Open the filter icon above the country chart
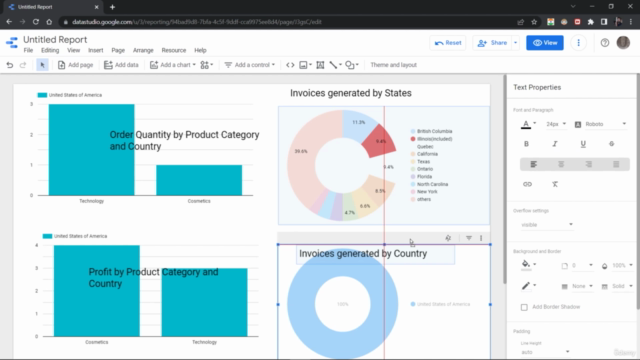This screenshot has height=360, width=640. coord(469,238)
